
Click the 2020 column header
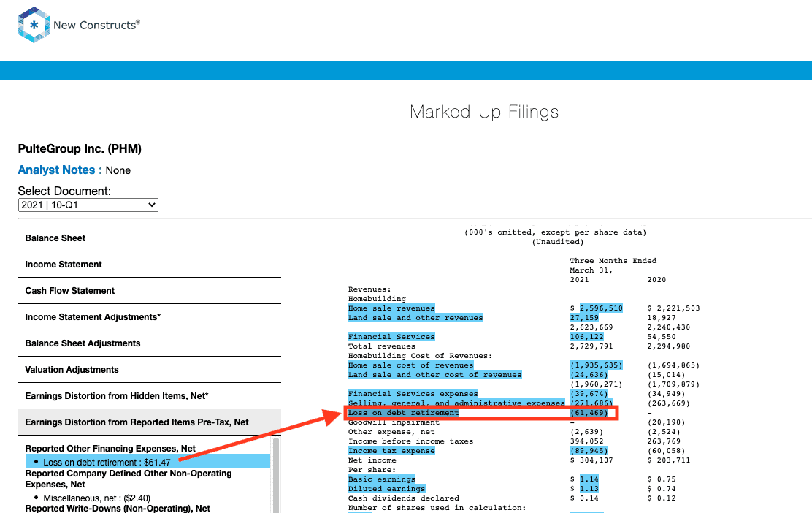click(x=656, y=280)
